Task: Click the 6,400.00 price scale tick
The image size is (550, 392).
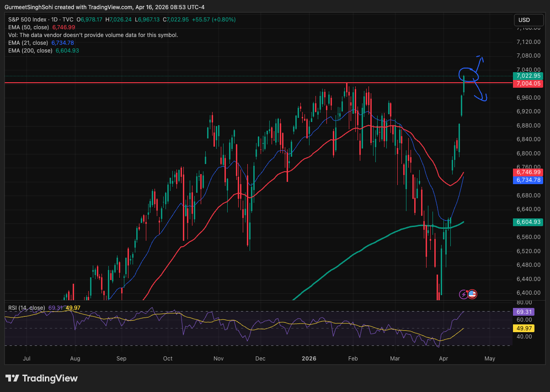Action: click(528, 293)
